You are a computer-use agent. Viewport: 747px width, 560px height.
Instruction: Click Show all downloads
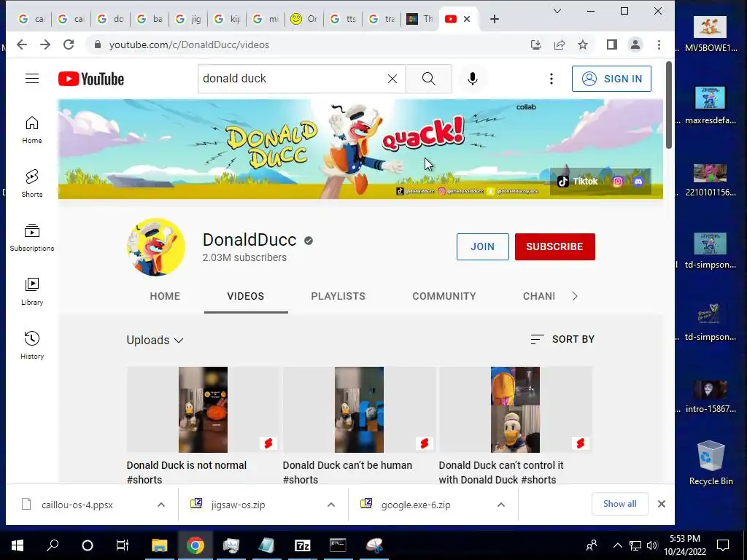click(x=620, y=504)
